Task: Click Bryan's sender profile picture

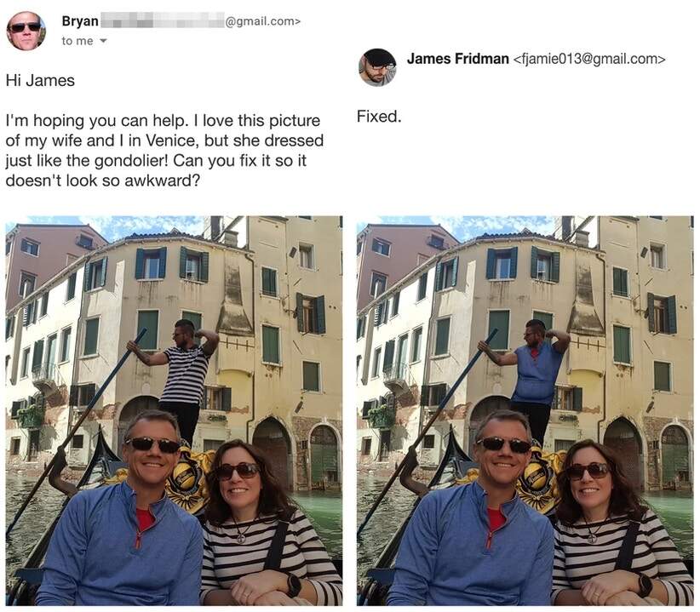Action: click(26, 31)
